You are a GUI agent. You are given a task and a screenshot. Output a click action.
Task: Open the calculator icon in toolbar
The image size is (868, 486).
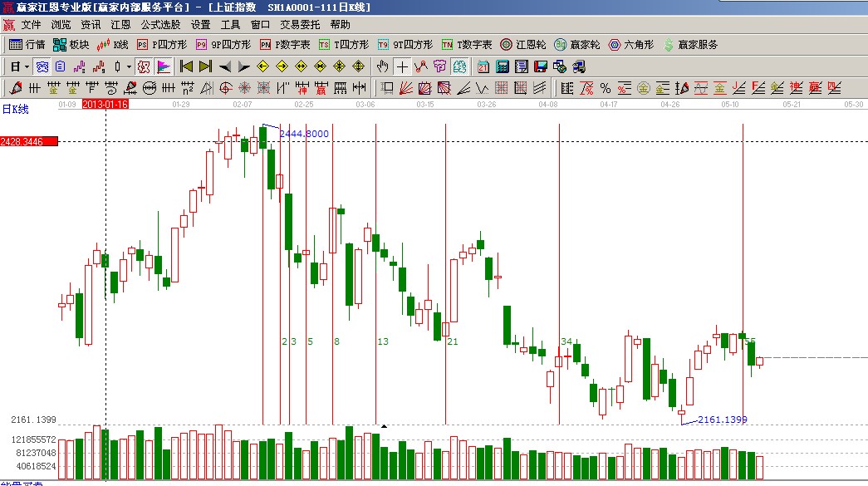[503, 66]
